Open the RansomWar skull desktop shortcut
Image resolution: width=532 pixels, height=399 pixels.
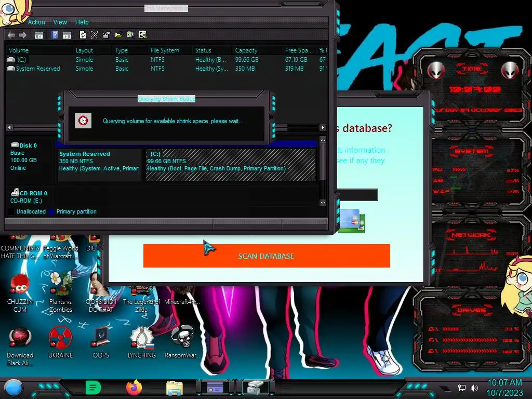(x=182, y=342)
